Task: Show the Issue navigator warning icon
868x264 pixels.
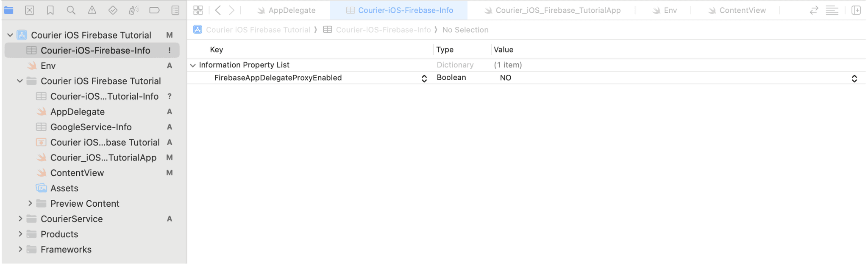Action: (x=92, y=10)
